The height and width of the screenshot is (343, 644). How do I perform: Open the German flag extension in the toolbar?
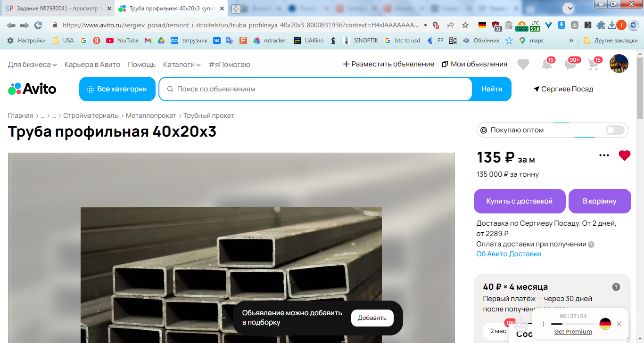click(482, 25)
